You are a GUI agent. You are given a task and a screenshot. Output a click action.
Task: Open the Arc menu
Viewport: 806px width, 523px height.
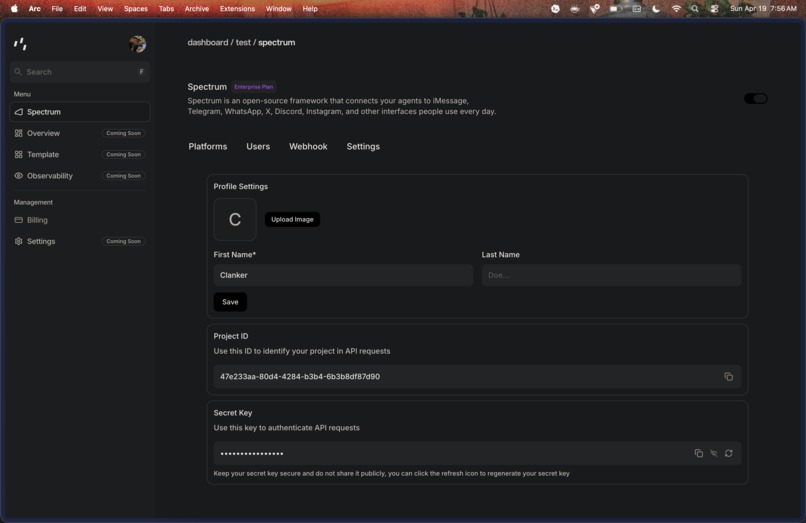coord(34,9)
